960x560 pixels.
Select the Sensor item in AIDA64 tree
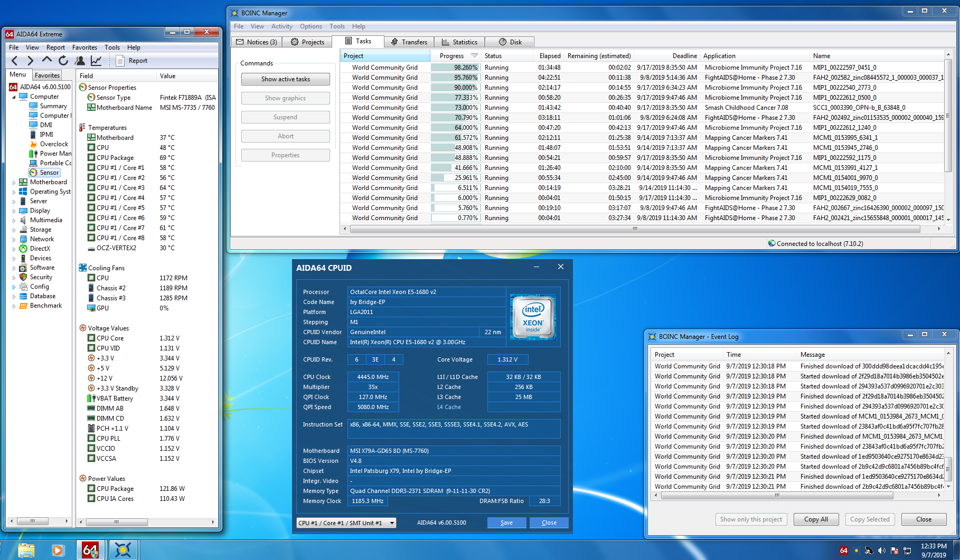click(45, 173)
